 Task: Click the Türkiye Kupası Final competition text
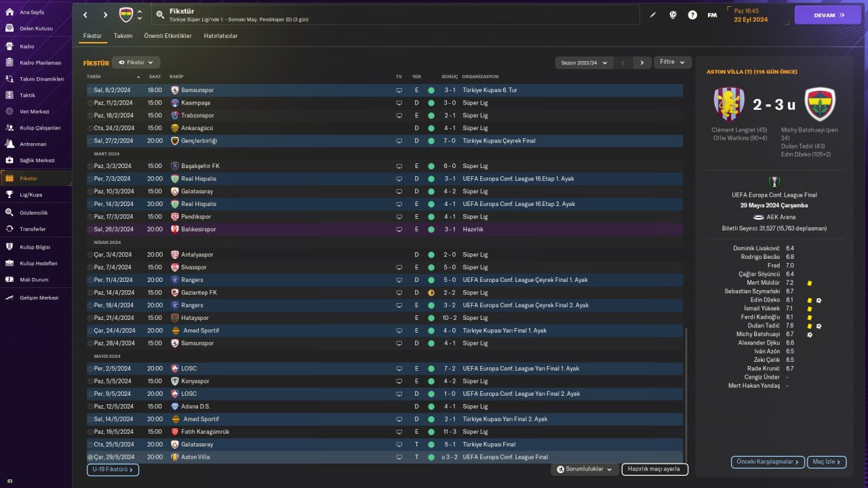pyautogui.click(x=489, y=445)
